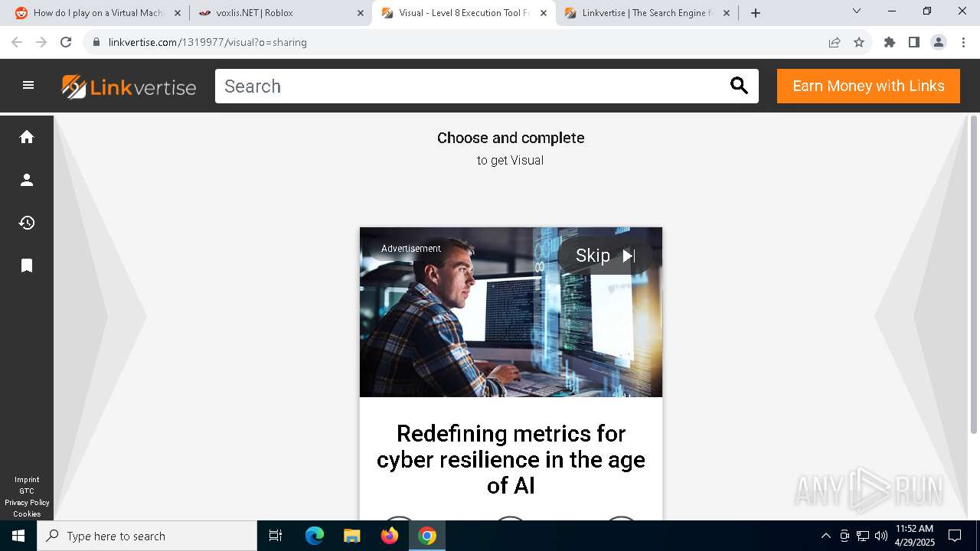
Task: Close the voxlis.NET tab
Action: click(361, 13)
